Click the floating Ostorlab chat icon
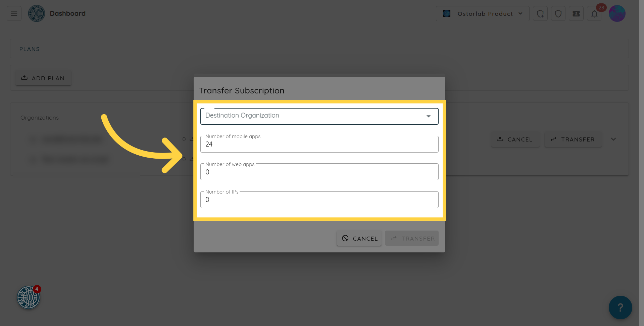 29,297
